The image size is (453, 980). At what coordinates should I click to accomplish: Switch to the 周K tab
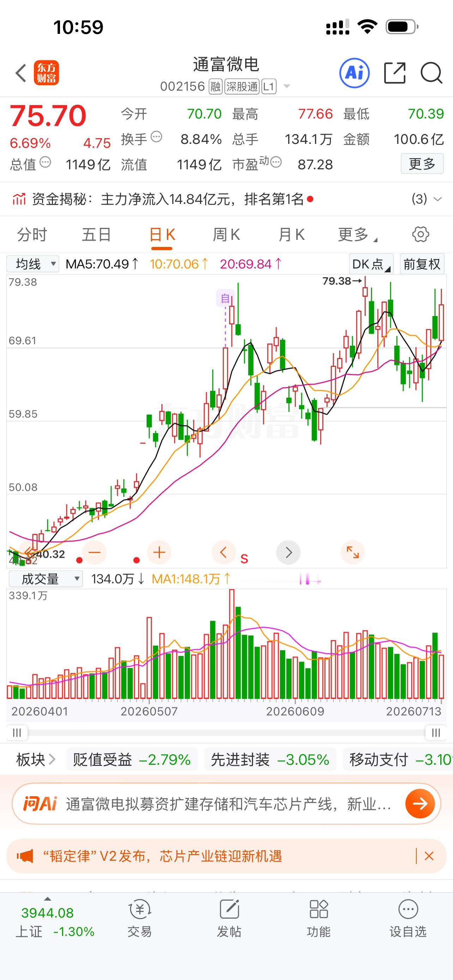[226, 234]
